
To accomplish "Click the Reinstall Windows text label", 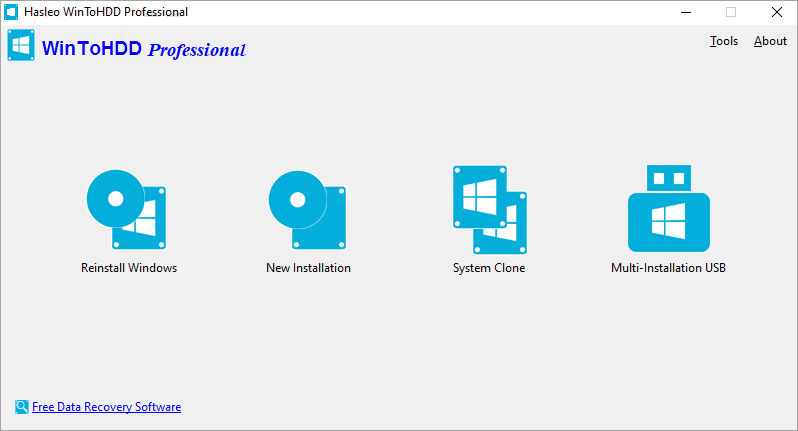I will pyautogui.click(x=129, y=268).
